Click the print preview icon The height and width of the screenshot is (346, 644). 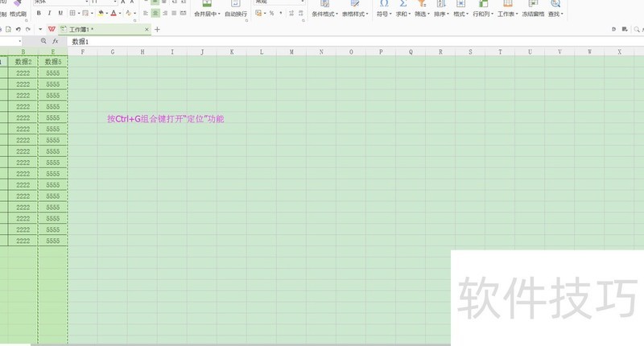point(8,30)
